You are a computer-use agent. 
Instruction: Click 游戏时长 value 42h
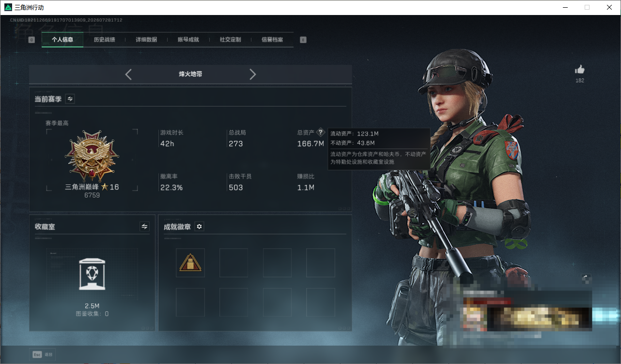(x=167, y=144)
